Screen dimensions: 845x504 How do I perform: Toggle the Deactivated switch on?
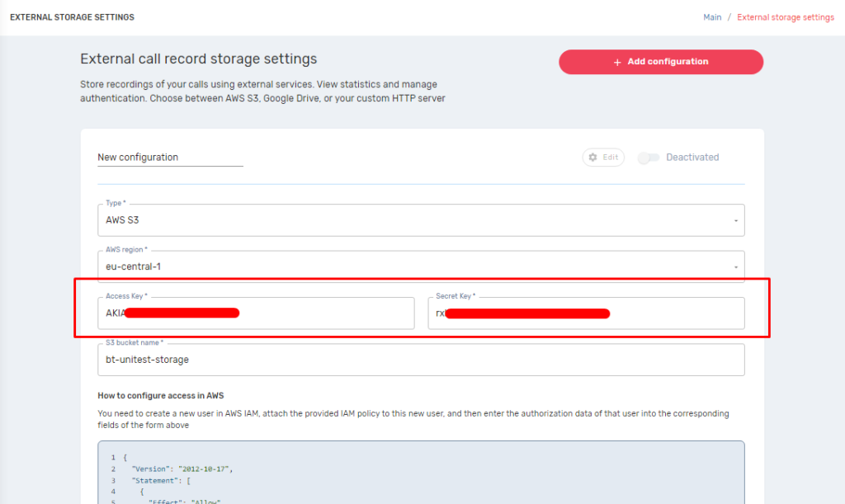[649, 158]
